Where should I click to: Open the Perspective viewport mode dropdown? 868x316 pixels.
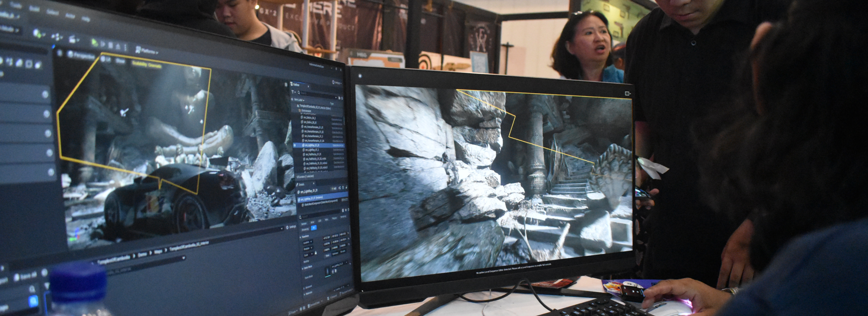point(81,55)
